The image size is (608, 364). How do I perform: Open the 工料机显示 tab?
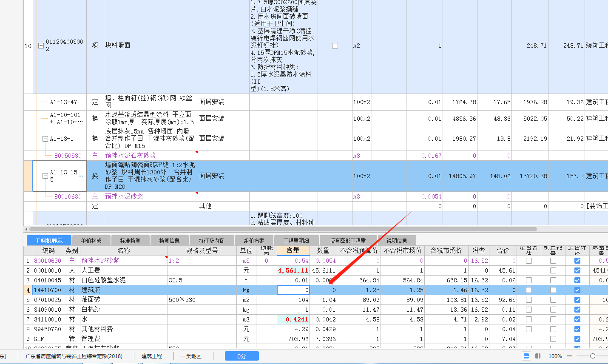49,241
